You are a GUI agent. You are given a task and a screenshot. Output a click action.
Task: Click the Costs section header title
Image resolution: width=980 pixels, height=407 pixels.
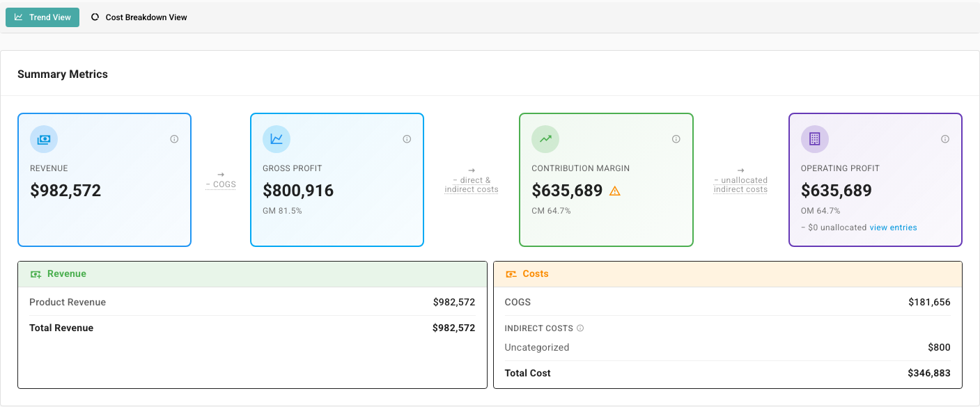click(536, 274)
